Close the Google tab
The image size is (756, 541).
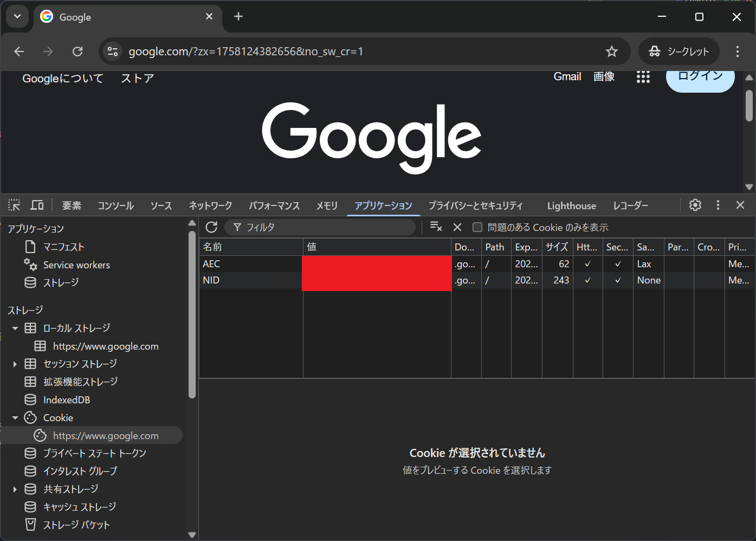tap(209, 16)
